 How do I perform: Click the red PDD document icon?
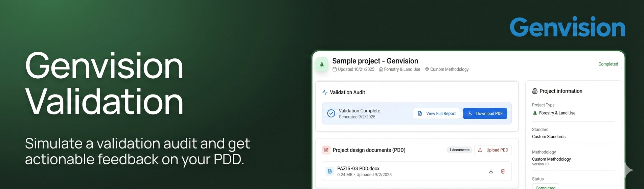[326, 150]
